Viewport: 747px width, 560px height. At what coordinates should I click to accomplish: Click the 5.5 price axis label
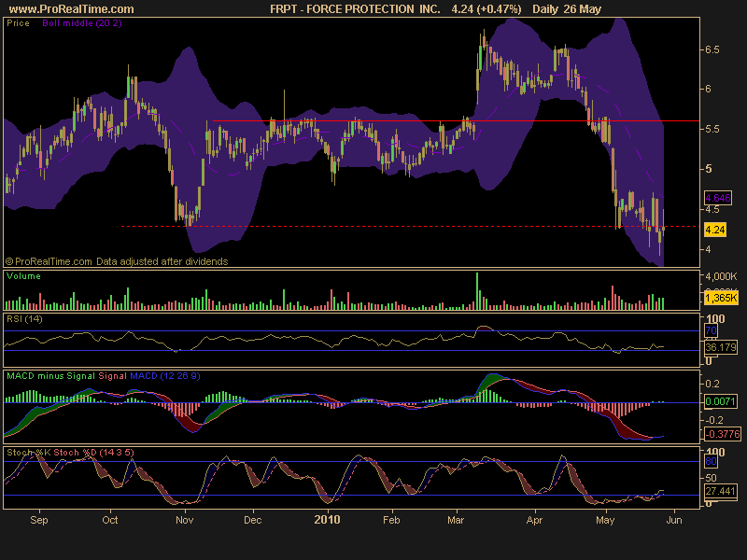(x=712, y=129)
